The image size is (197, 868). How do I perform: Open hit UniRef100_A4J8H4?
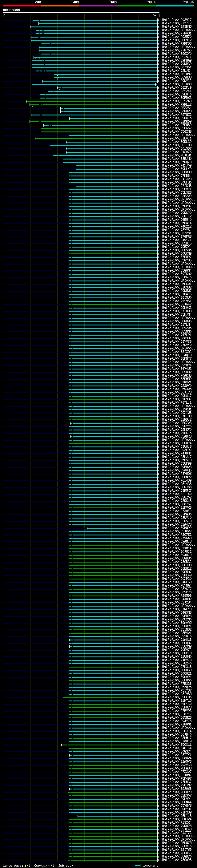tap(177, 454)
